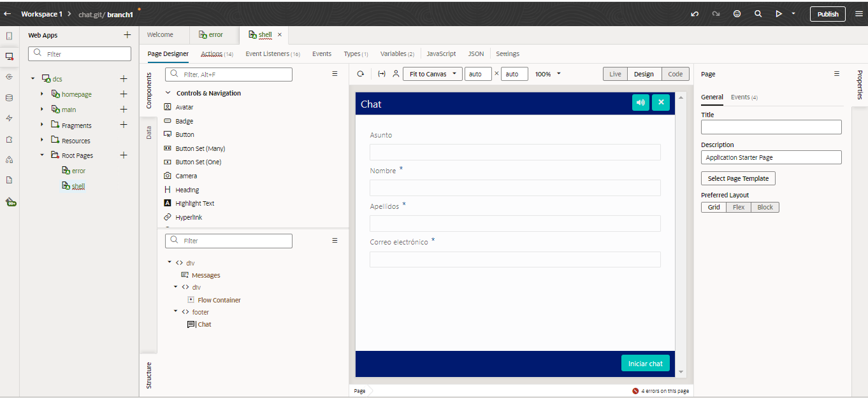Click the back arrow beside Workspace 1
Screen dimensions: 868x398
click(x=8, y=13)
